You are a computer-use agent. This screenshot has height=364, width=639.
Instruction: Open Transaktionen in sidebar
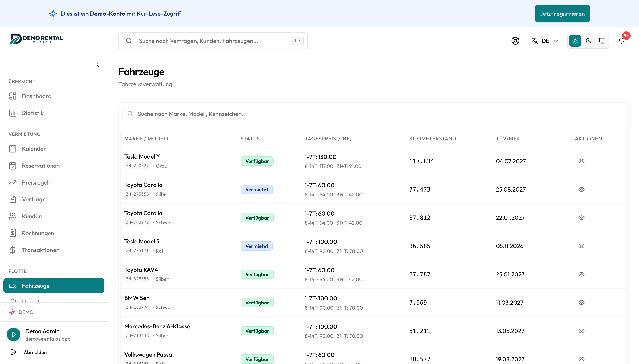coord(54,250)
